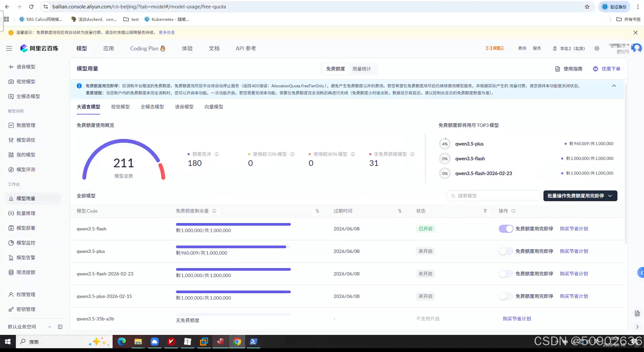644x352 pixels.
Task: Switch to 全模态模型 tab in model usage
Action: (152, 107)
